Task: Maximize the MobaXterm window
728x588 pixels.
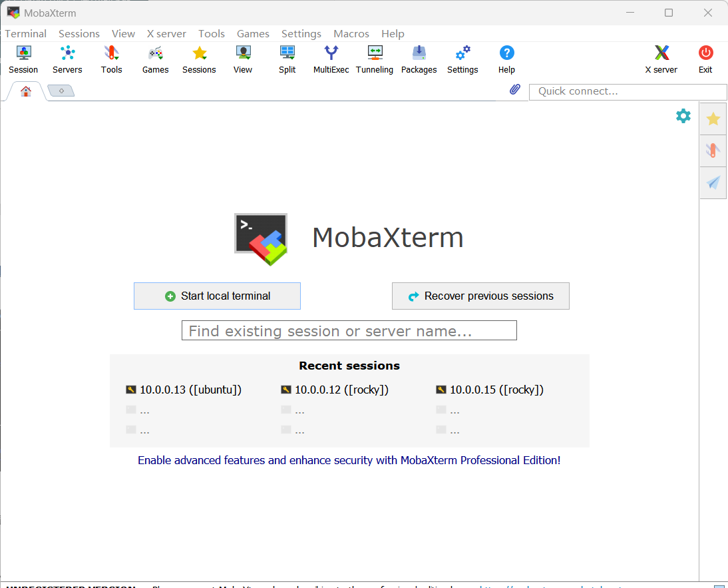Action: pyautogui.click(x=669, y=13)
